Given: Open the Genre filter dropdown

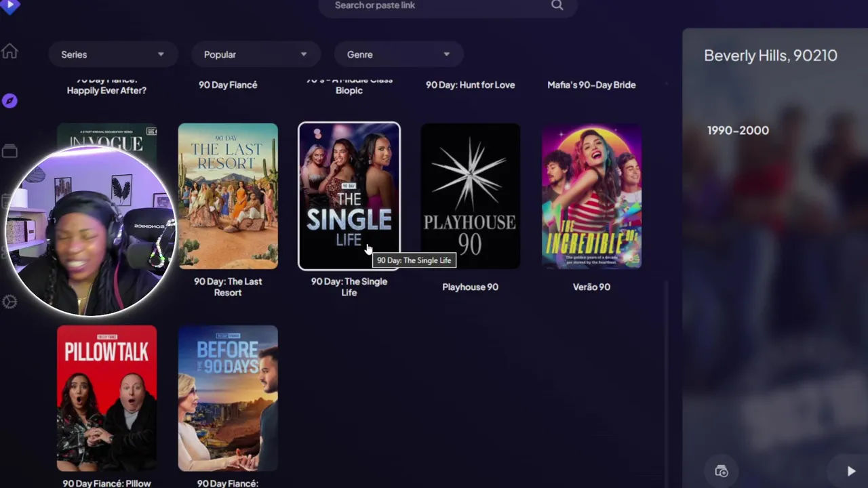Looking at the screenshot, I should [398, 54].
